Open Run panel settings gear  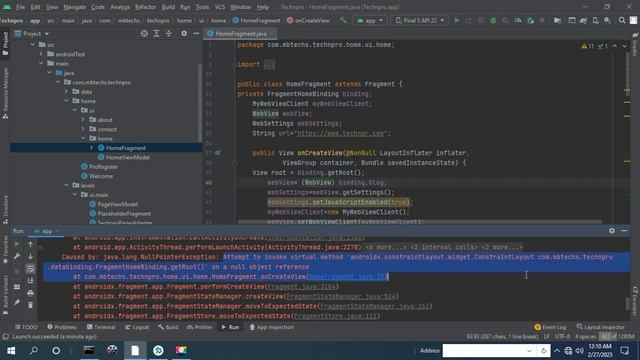(611, 231)
